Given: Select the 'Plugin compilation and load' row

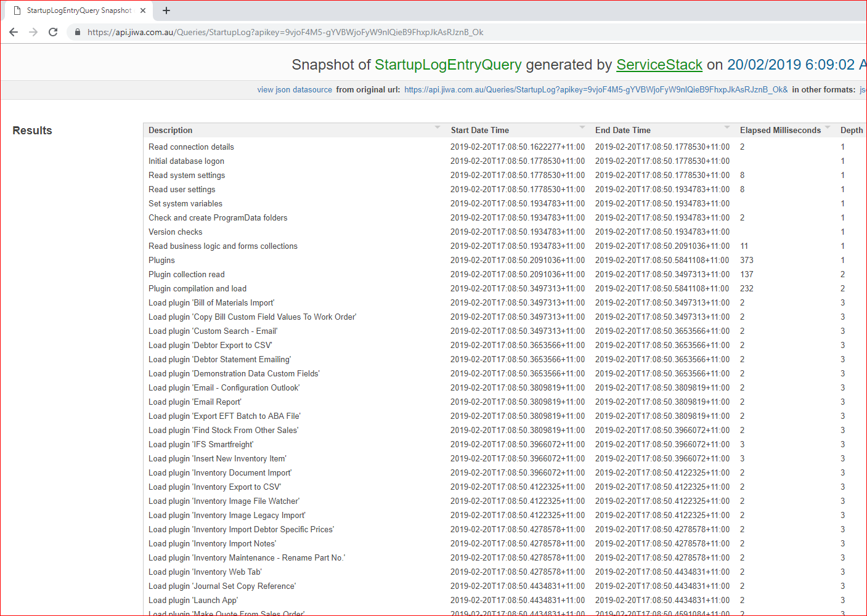Looking at the screenshot, I should tap(197, 289).
